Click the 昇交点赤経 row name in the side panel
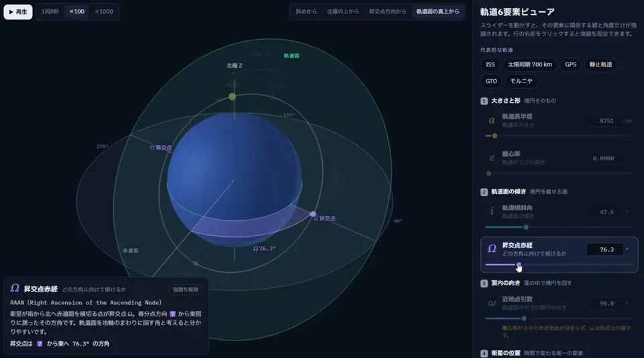 [x=517, y=245]
